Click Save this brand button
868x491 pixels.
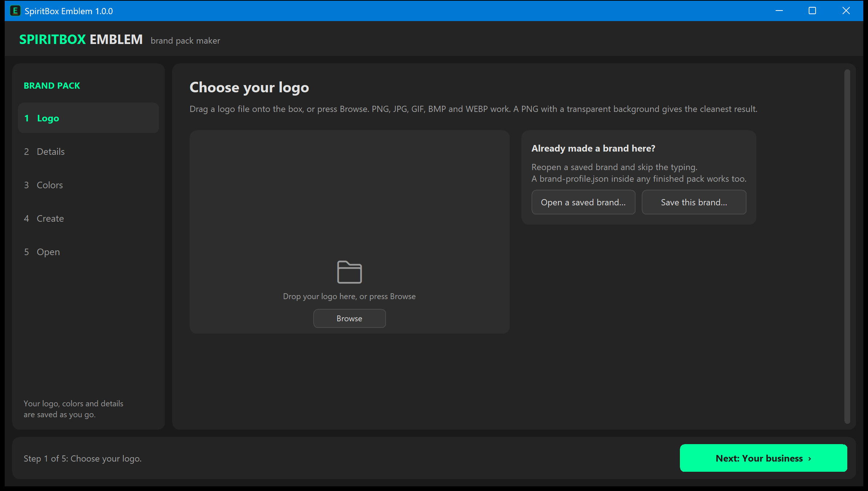click(694, 202)
